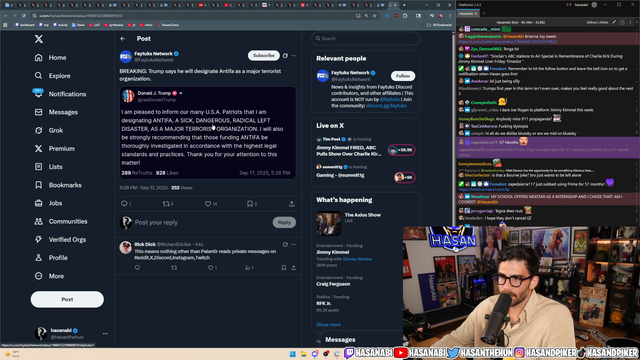Repost Rick Dick's reply
The width and height of the screenshot is (640, 360).
(174, 268)
